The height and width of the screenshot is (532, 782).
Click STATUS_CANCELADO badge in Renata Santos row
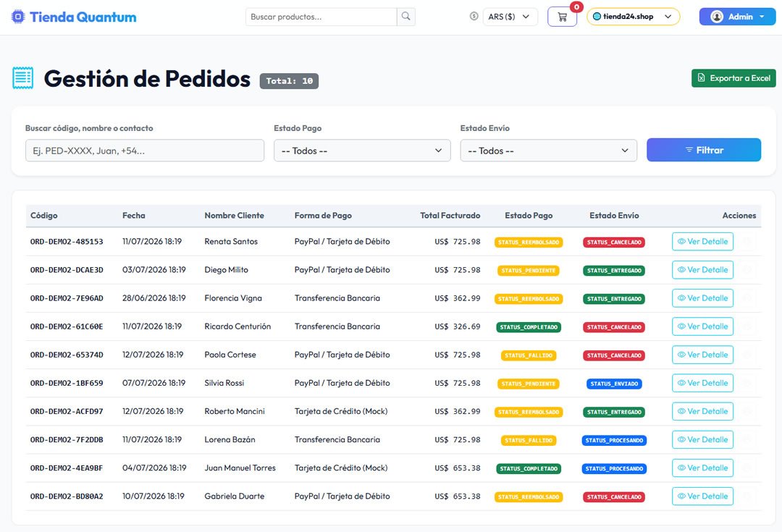(614, 242)
